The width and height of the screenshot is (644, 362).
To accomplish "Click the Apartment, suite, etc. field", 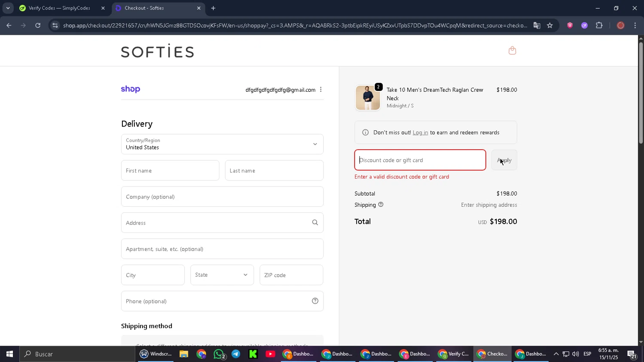I will [222, 249].
